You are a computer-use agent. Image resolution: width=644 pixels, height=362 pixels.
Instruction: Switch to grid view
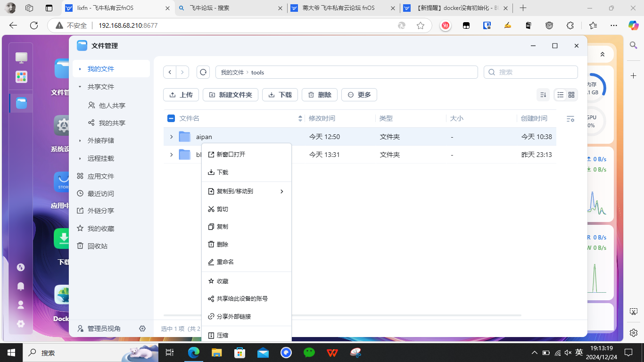pos(571,95)
